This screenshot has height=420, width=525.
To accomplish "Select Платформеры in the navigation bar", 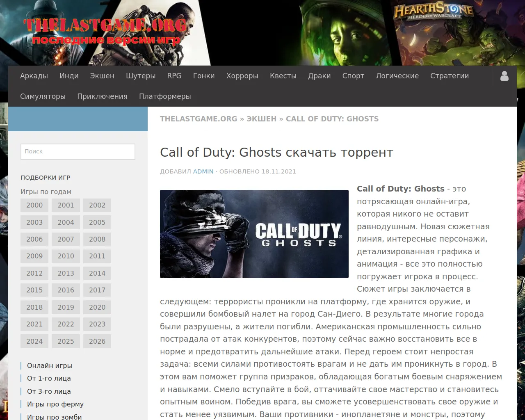I will click(165, 96).
